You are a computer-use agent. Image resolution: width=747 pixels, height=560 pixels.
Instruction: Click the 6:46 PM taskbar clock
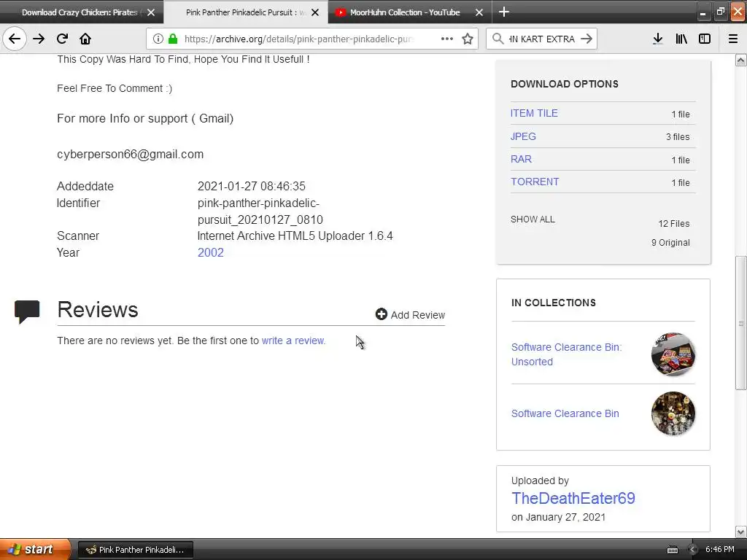click(x=720, y=549)
